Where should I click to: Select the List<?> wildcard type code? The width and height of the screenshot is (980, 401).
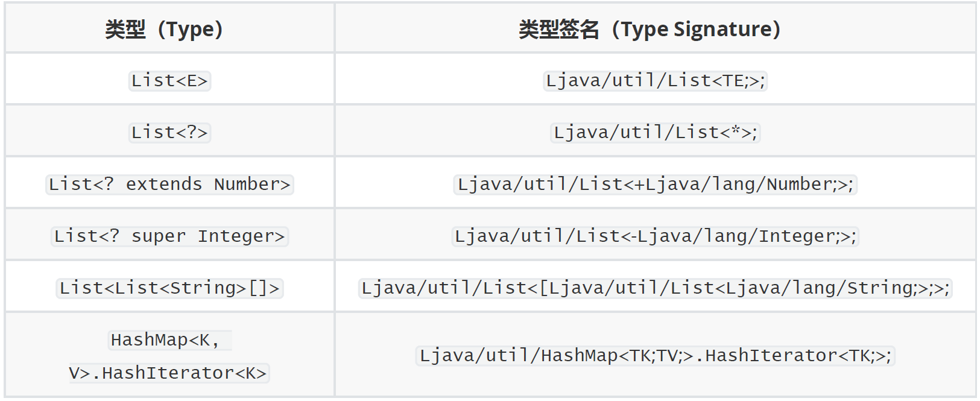click(169, 133)
